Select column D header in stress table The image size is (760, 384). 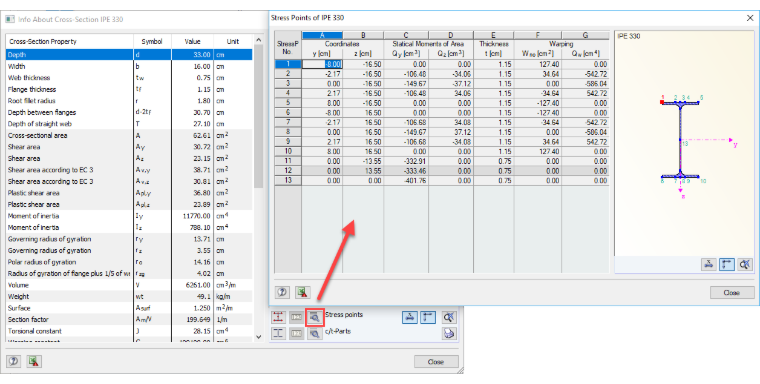451,35
